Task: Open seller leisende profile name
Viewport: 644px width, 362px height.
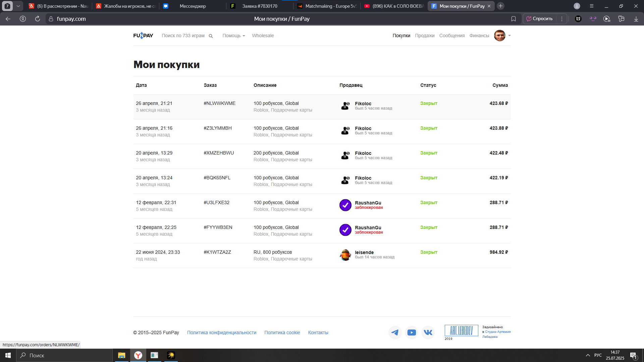Action: (364, 252)
